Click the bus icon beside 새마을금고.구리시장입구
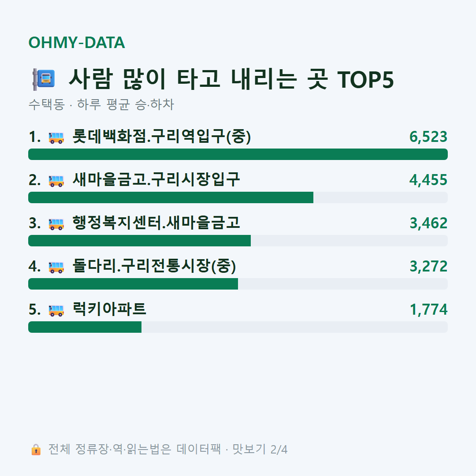This screenshot has width=476, height=476. click(56, 181)
